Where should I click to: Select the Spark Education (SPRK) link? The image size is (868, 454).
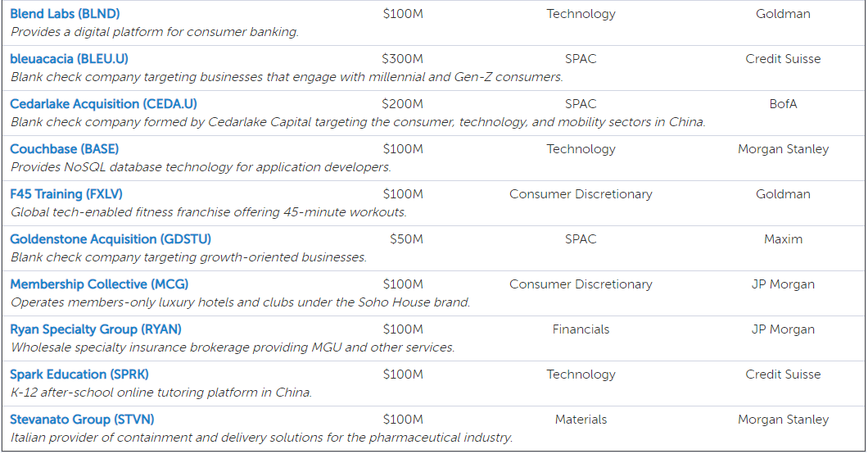[x=79, y=375]
